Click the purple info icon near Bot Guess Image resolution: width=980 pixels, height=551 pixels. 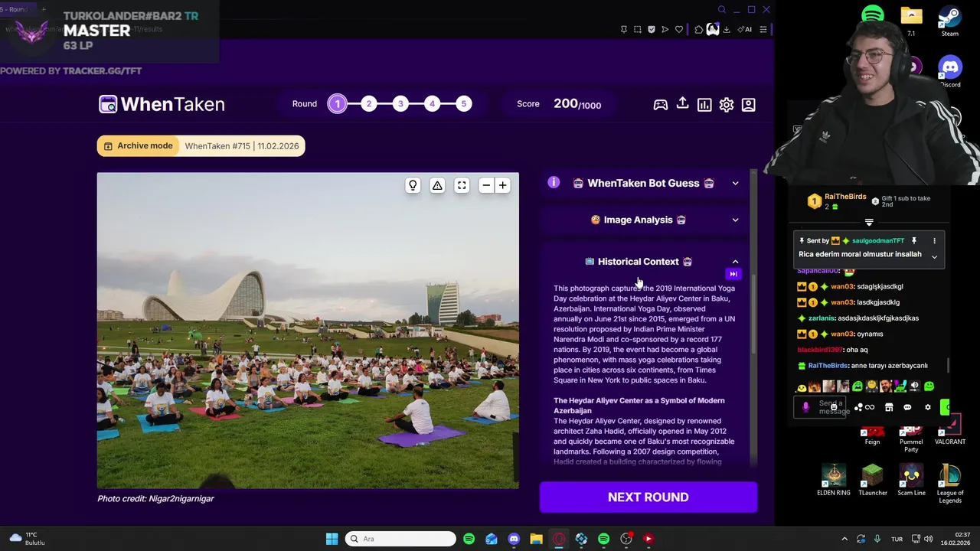tap(554, 182)
